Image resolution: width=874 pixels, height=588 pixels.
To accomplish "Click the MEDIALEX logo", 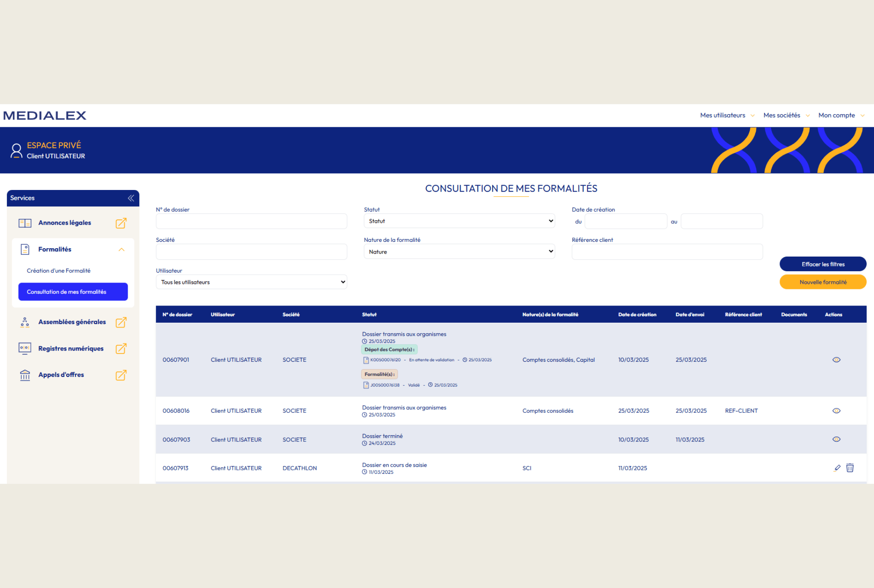I will coord(45,116).
